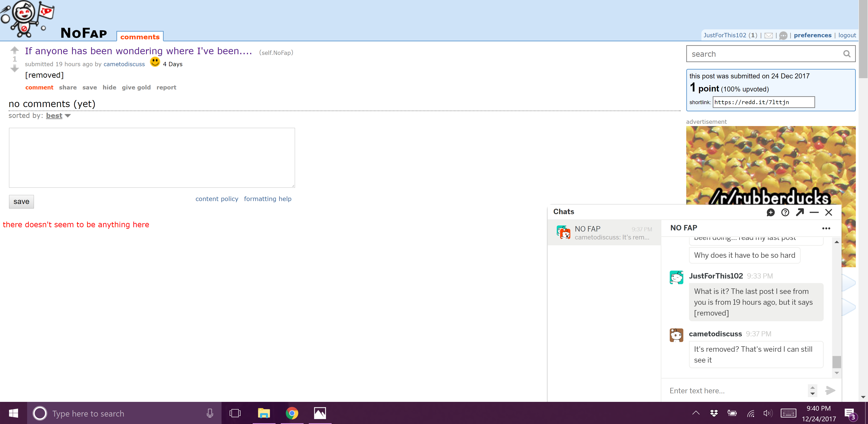Click the smiley flair icon next to cametodiscuss
Viewport: 868px width, 424px height.
(155, 62)
